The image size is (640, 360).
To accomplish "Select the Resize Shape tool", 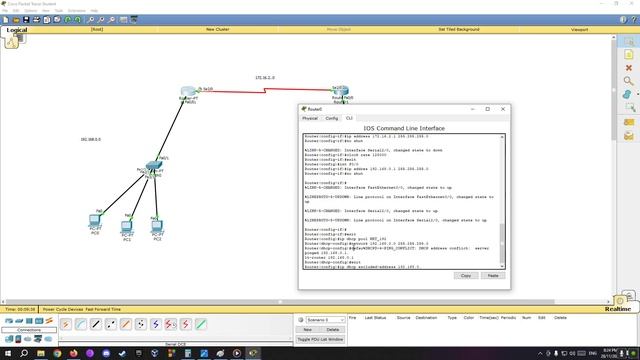I will [x=630, y=108].
